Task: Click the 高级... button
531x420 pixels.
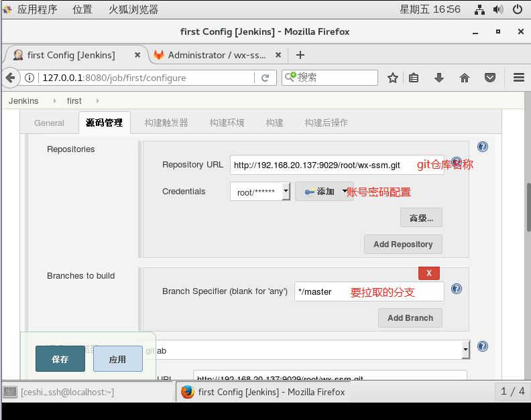Action: click(421, 218)
